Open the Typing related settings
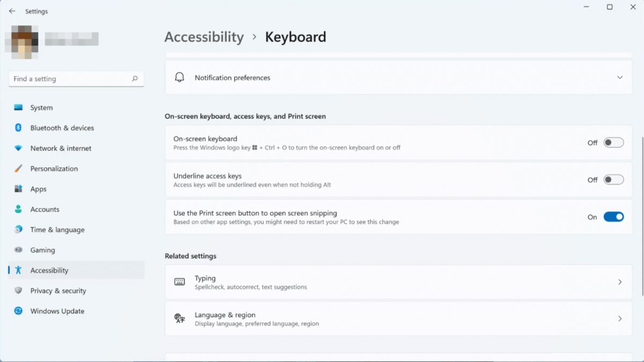 [x=397, y=282]
